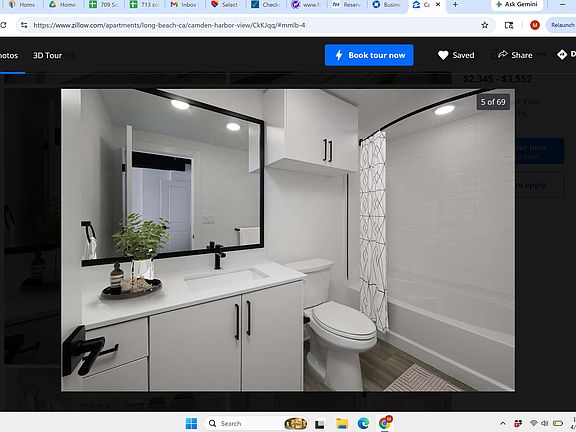Switch to the Reserv tab
The height and width of the screenshot is (432, 576).
[x=346, y=4]
